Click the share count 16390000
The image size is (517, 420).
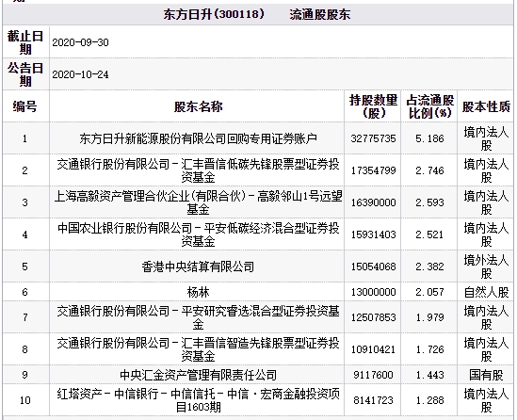(x=373, y=202)
